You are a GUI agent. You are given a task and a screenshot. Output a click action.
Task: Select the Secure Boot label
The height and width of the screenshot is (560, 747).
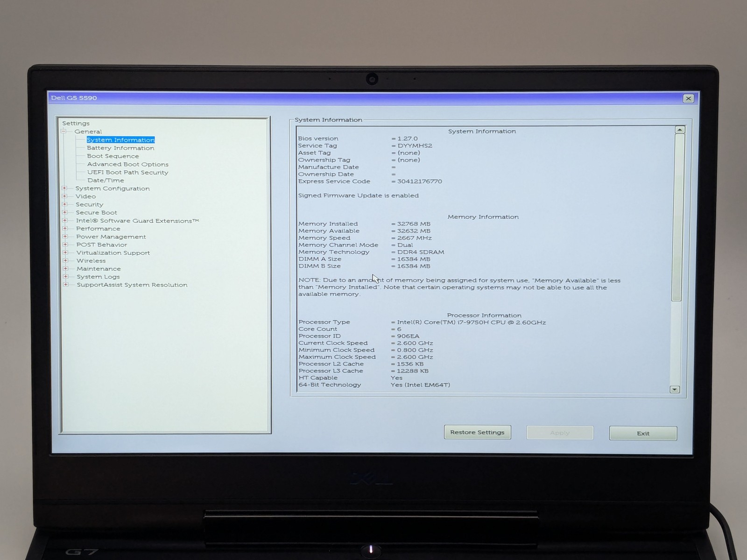pyautogui.click(x=96, y=212)
